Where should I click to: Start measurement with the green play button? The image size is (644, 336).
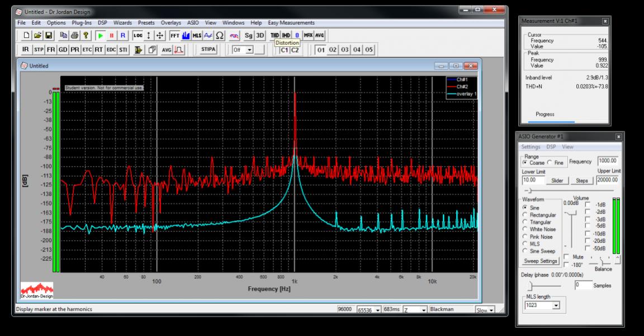tap(100, 36)
